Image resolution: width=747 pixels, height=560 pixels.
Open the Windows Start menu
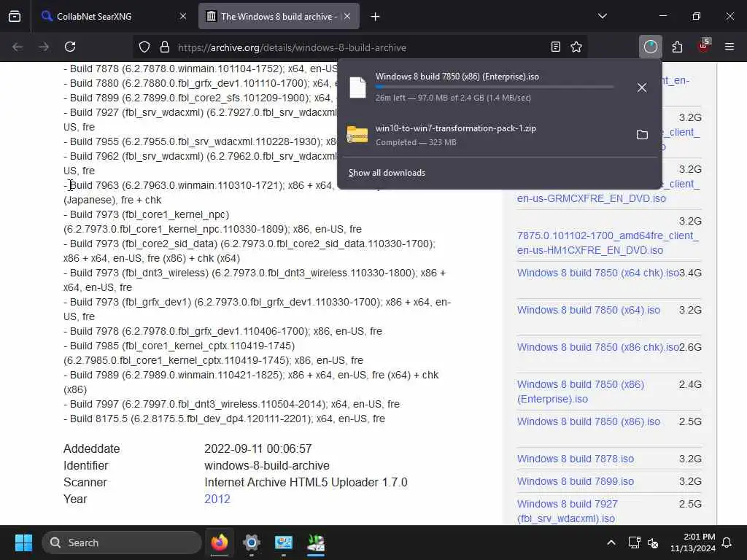pos(23,542)
